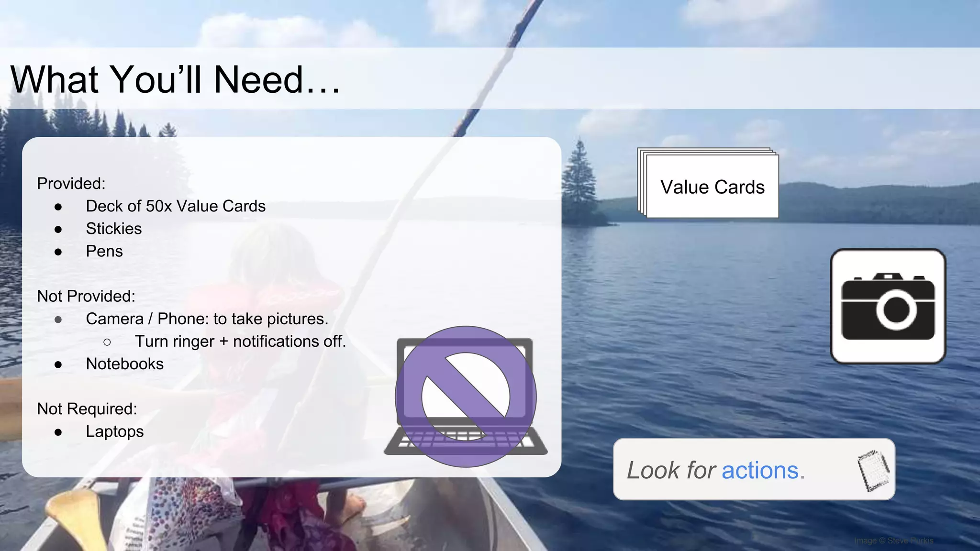Image resolution: width=980 pixels, height=551 pixels.
Task: Click "Deck of 50x Value Cards" bullet
Action: click(175, 206)
